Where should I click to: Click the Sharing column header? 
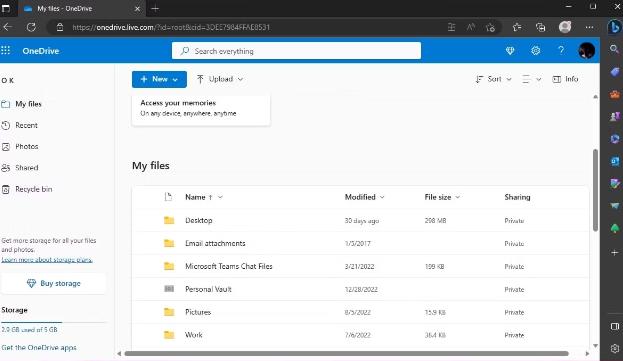(x=517, y=197)
